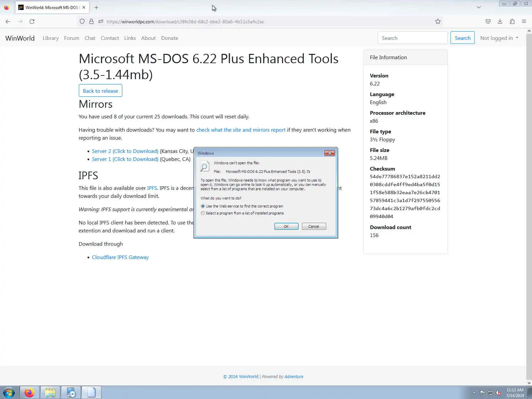Click the Firefox taskbar icon
532x399 pixels.
pyautogui.click(x=30, y=393)
